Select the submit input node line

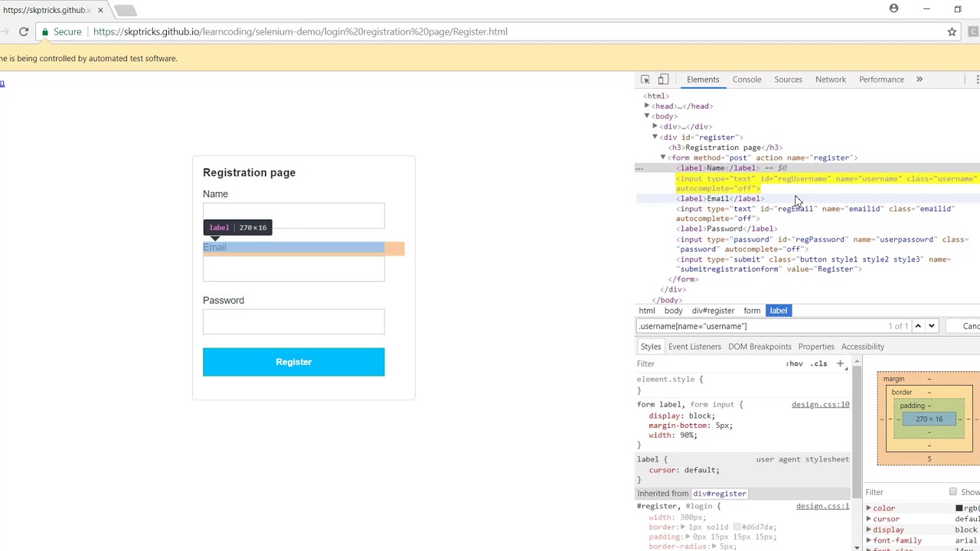813,264
